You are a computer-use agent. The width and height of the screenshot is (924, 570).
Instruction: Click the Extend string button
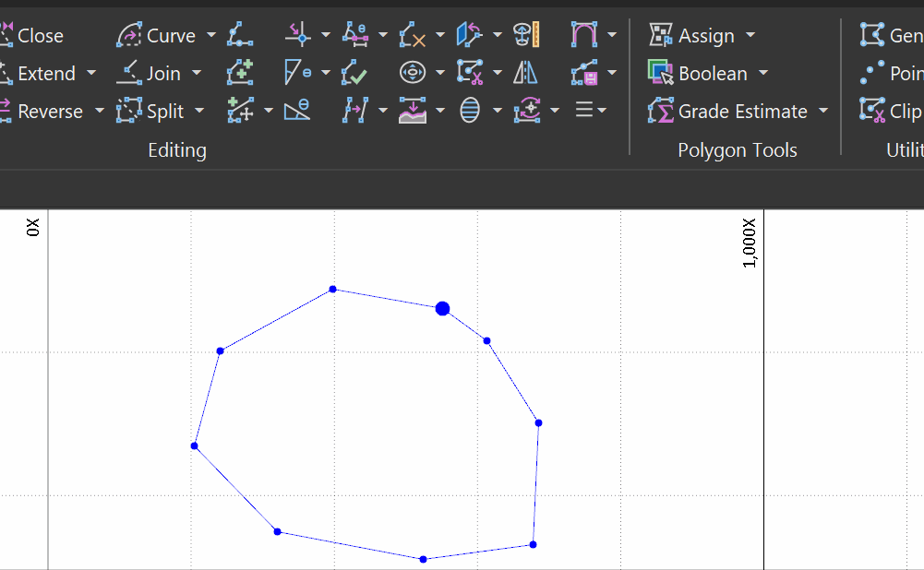(38, 73)
